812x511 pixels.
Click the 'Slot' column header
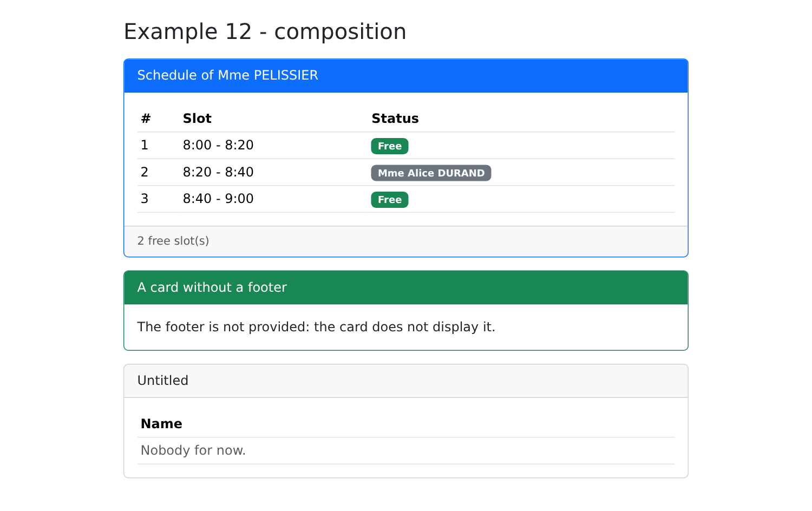point(274,119)
